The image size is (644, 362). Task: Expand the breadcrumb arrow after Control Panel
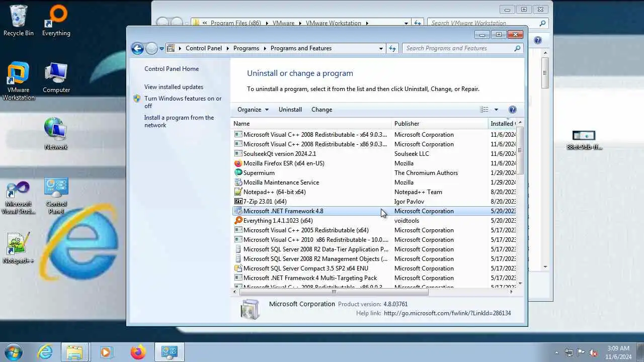(227, 48)
